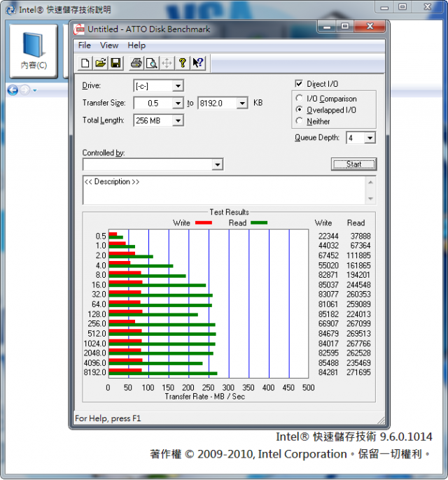
Task: Click Description scrollbar up arrow
Action: 370,183
